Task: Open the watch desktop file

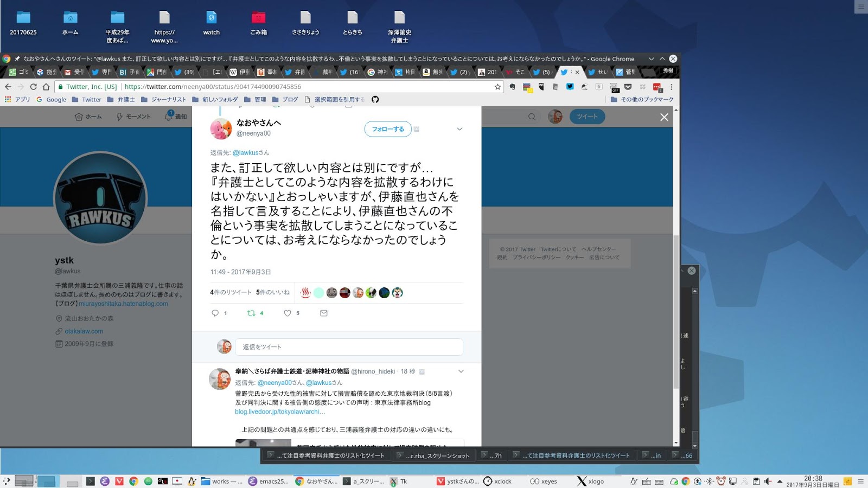Action: pos(212,23)
